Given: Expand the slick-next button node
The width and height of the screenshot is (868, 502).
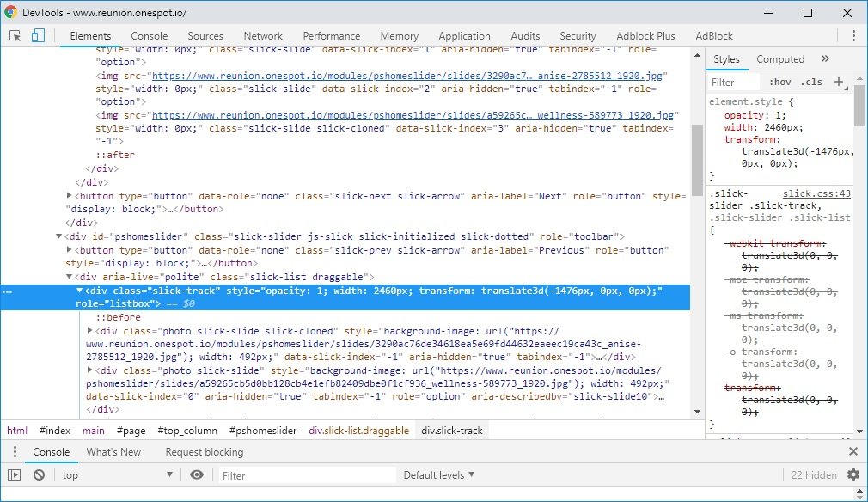Looking at the screenshot, I should pos(69,195).
